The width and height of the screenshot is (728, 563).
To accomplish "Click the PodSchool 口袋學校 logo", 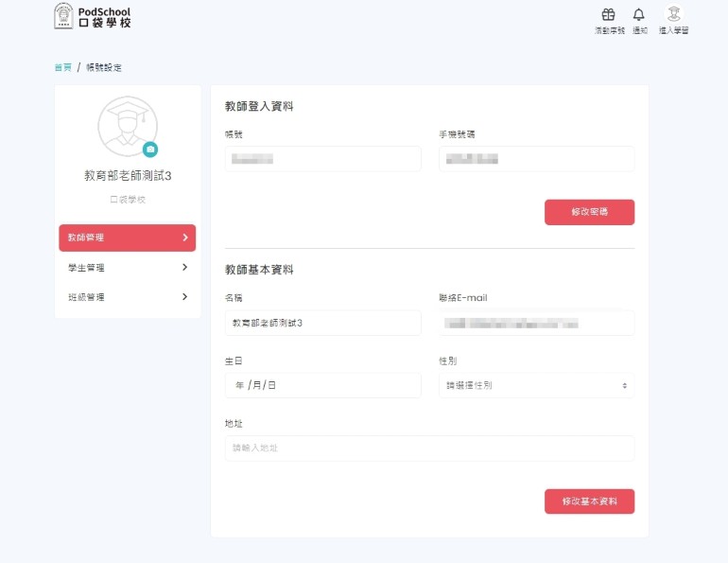I will (x=92, y=16).
